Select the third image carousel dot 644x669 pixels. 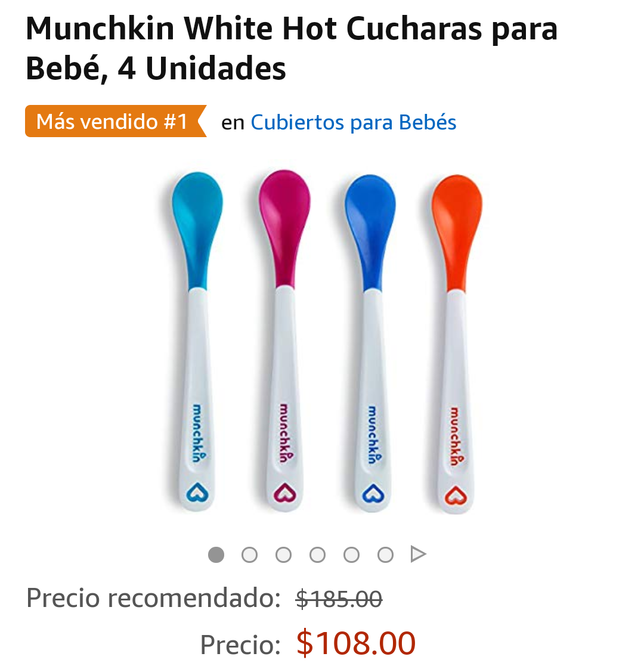283,555
